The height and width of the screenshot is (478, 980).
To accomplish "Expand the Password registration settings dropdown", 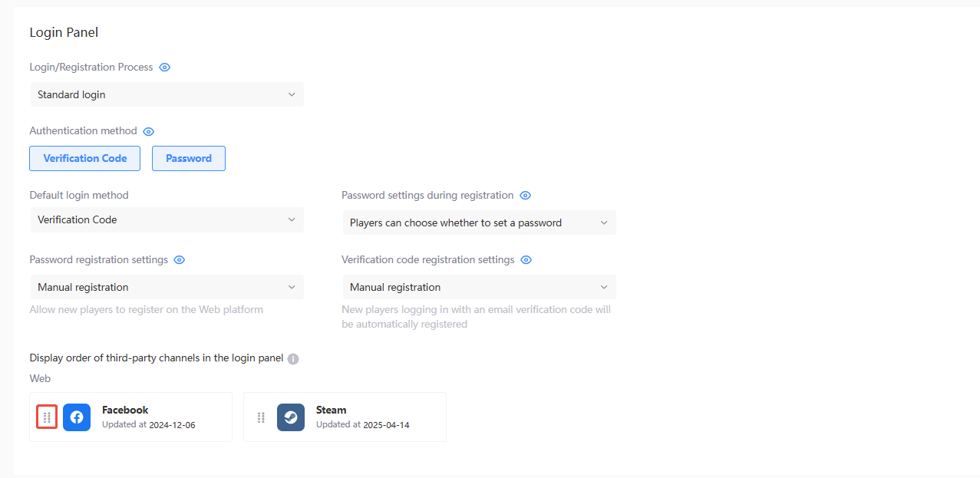I will coord(167,287).
